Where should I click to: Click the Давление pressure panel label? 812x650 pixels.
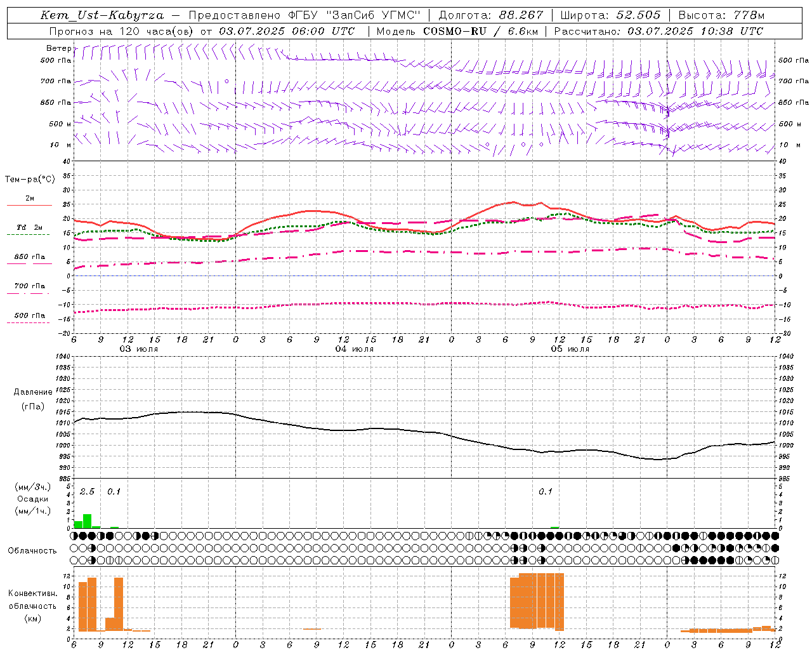pyautogui.click(x=33, y=392)
